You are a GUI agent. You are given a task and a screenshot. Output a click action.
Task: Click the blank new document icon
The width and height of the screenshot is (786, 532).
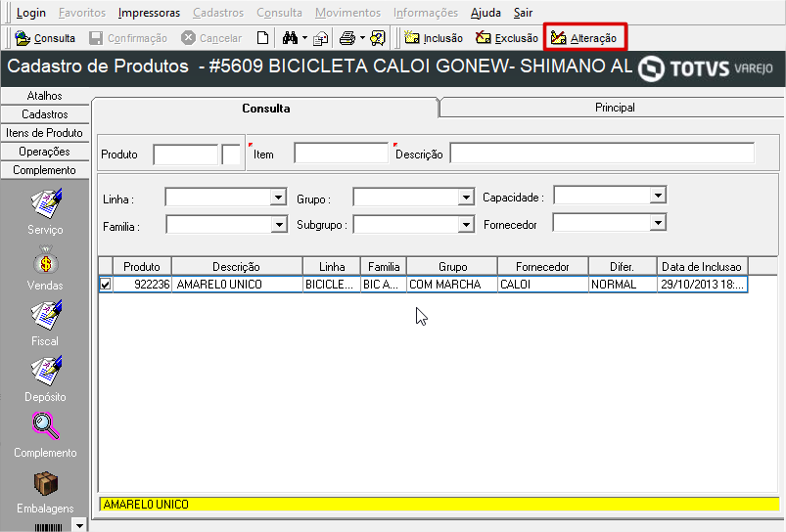pyautogui.click(x=262, y=38)
